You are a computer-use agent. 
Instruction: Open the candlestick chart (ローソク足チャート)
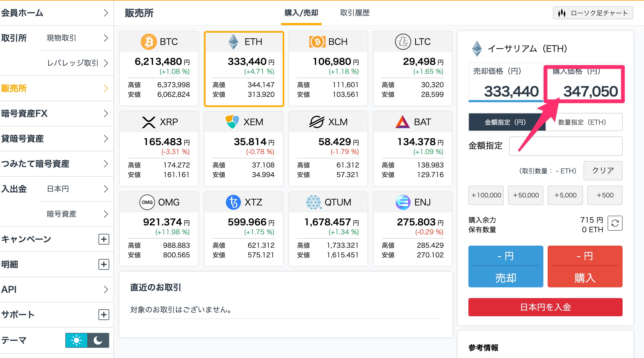(x=593, y=13)
